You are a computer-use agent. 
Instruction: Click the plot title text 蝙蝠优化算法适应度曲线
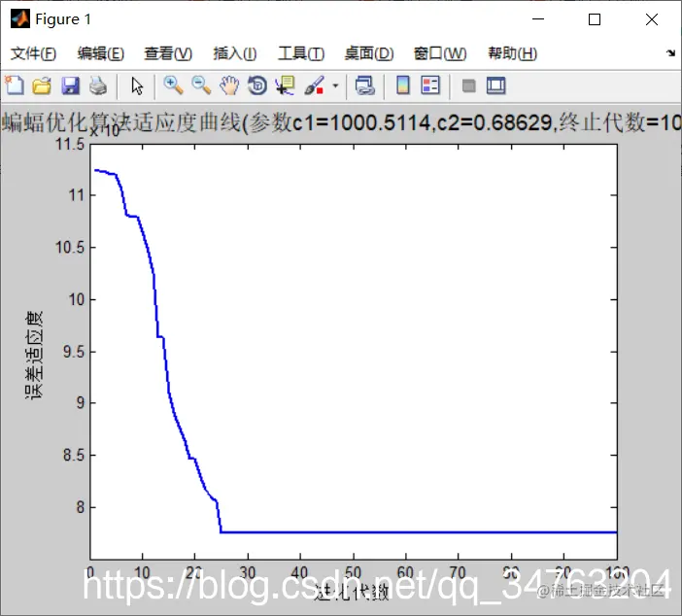[x=121, y=122]
